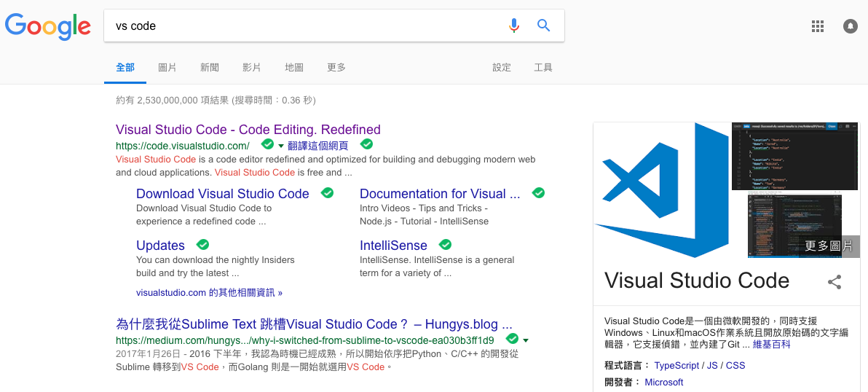
Task: Switch to the 新聞 tab
Action: (209, 68)
